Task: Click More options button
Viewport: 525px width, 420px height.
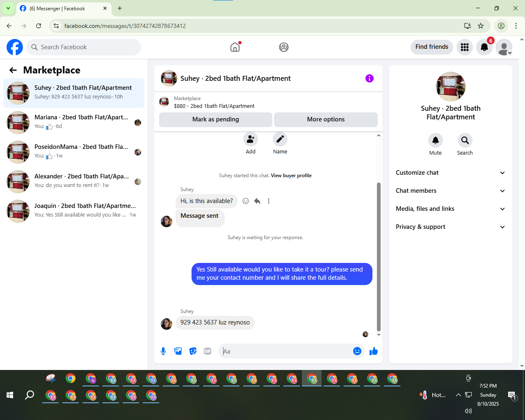Action: 326,119
